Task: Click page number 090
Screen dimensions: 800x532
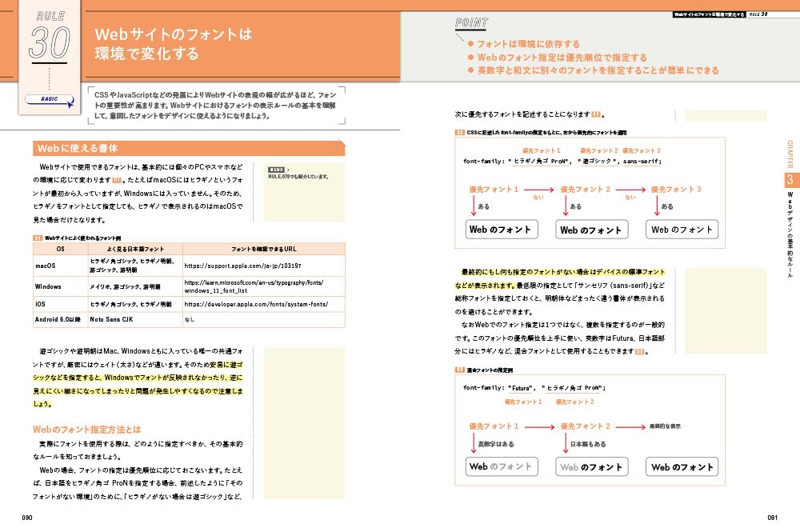Action: click(x=27, y=518)
